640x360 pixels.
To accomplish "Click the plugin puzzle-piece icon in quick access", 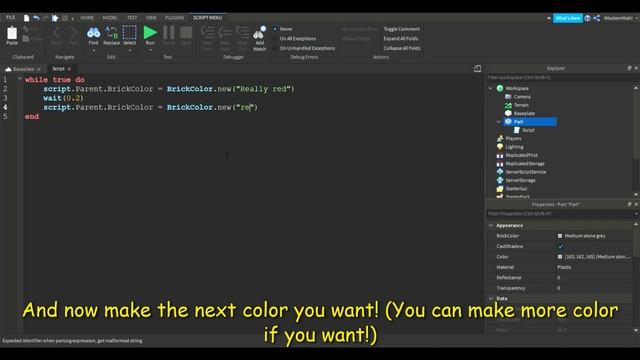I will pyautogui.click(x=55, y=18).
